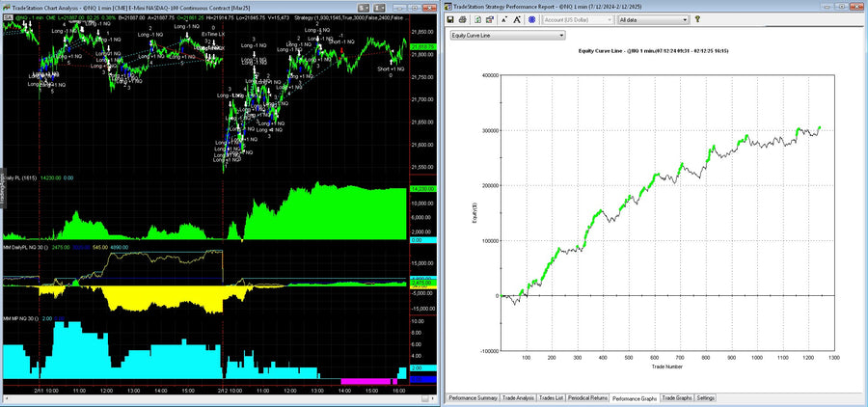Click the yellow help icon in report toolbar
The image size is (868, 407).
pyautogui.click(x=697, y=19)
